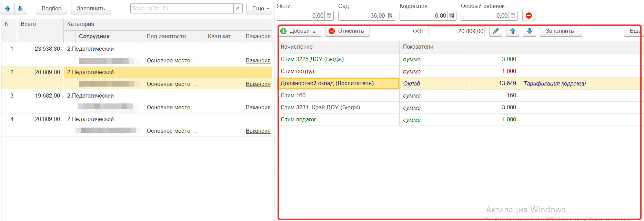This screenshot has height=221, width=644.
Task: Click the move up arrow in left toolbar
Action: pyautogui.click(x=8, y=9)
